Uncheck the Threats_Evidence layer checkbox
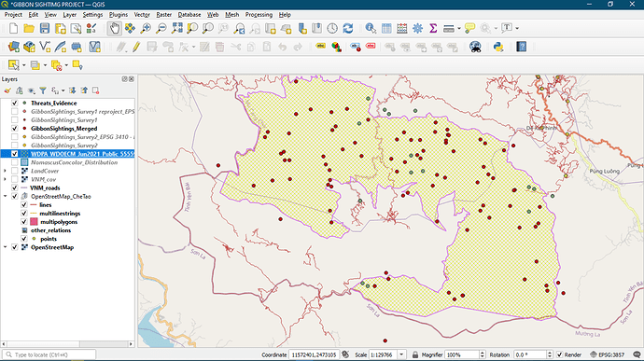This screenshot has width=644, height=361. click(x=15, y=104)
